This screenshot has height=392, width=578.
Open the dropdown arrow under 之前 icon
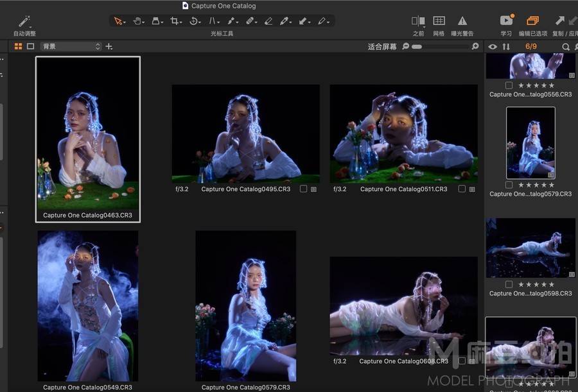click(424, 27)
